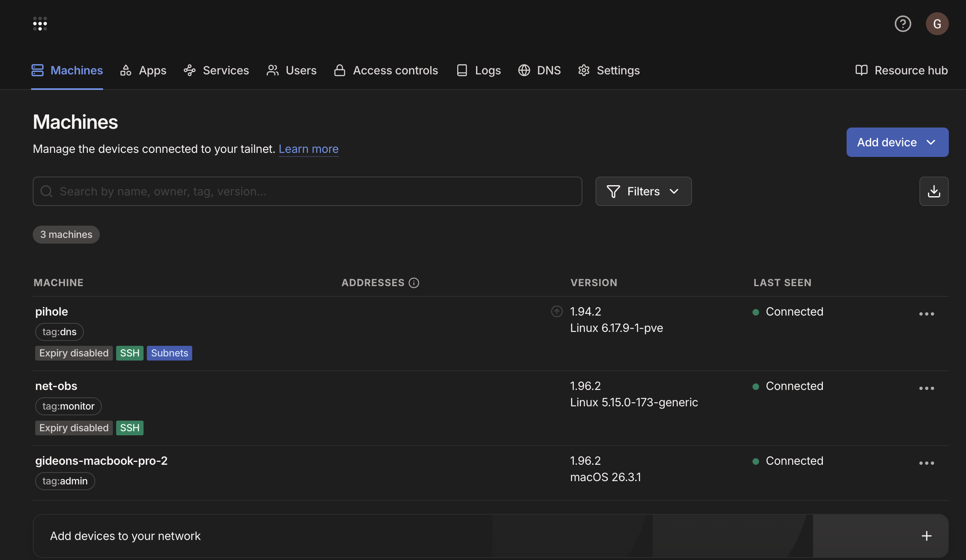Screen dimensions: 966x560
Task: Click the plus icon on Add devices card
Action: tap(926, 536)
